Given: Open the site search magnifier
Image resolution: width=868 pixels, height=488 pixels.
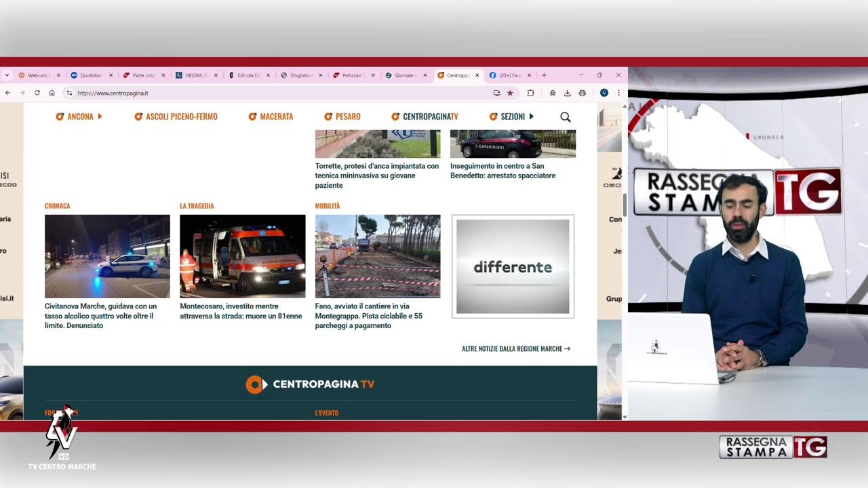Looking at the screenshot, I should coord(565,117).
